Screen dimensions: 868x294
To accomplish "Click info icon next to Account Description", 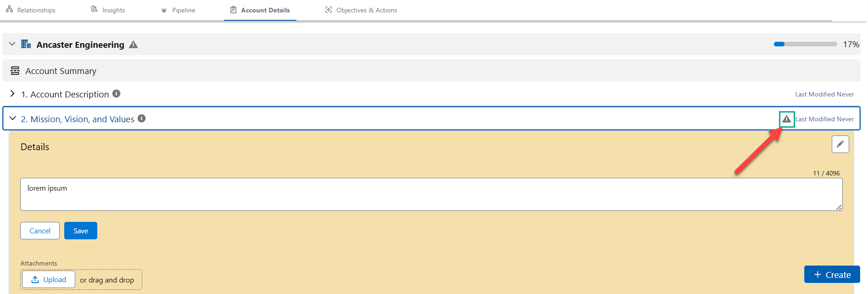I will coord(117,94).
